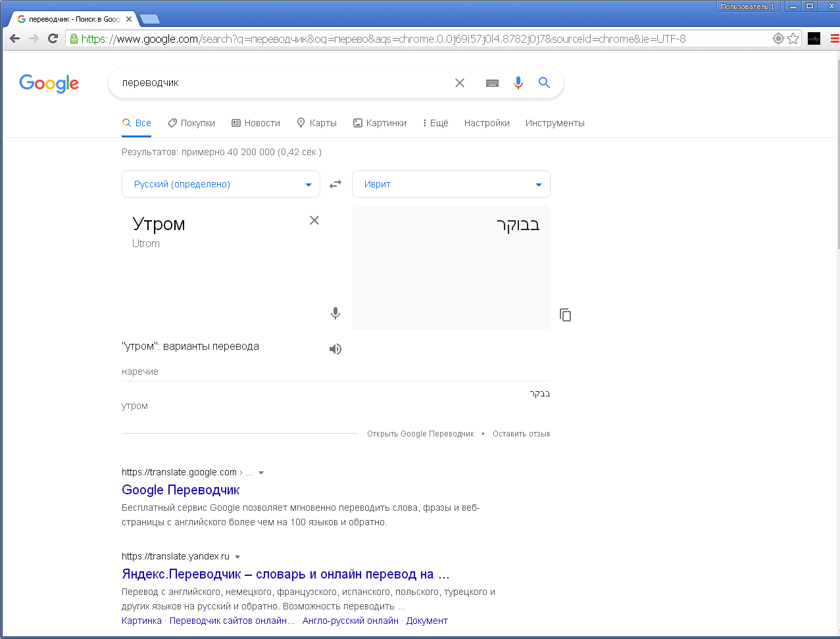
Task: Open the Русский (определено) source language dropdown
Action: click(221, 184)
